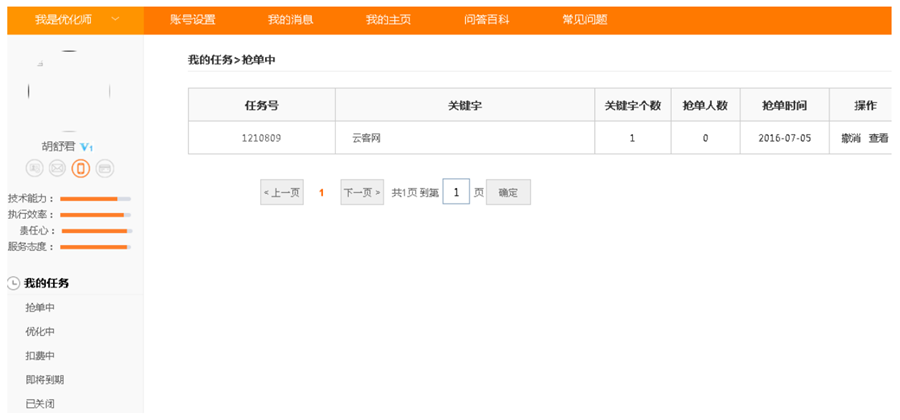Image resolution: width=900 pixels, height=420 pixels.
Task: Click 查看 link for task 1210809
Action: 877,138
